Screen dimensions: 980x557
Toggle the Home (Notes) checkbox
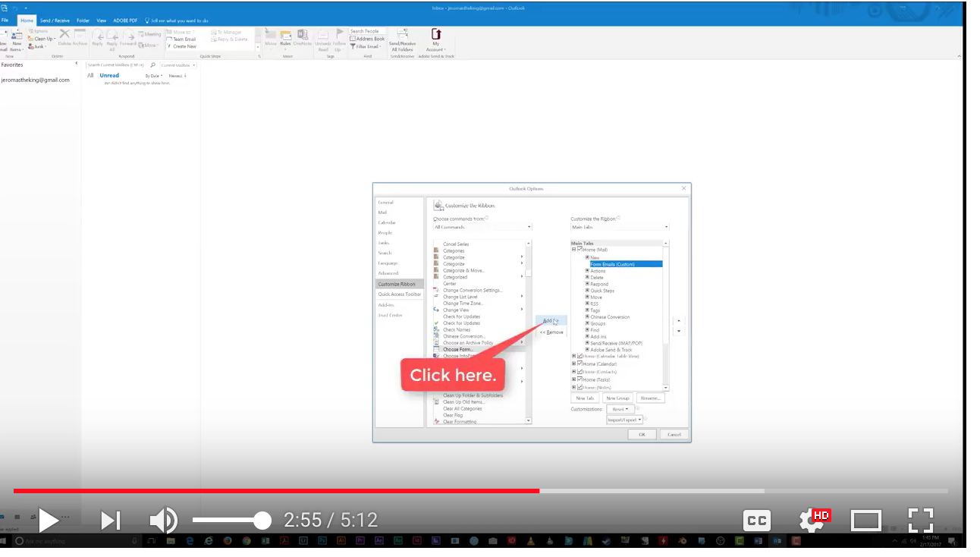pos(580,388)
